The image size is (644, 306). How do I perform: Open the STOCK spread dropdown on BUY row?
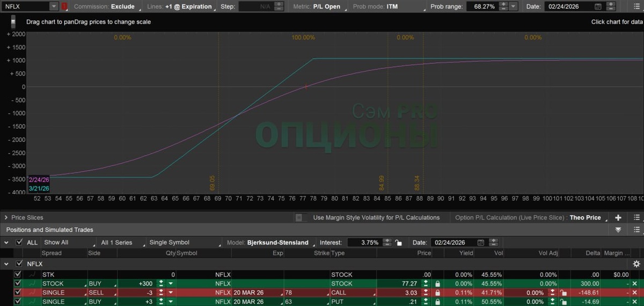click(63, 283)
